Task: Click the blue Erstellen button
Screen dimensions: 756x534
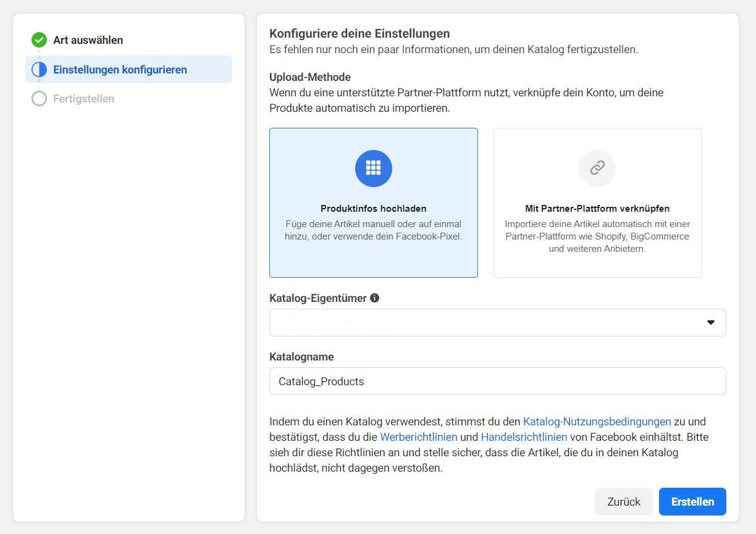Action: click(692, 501)
